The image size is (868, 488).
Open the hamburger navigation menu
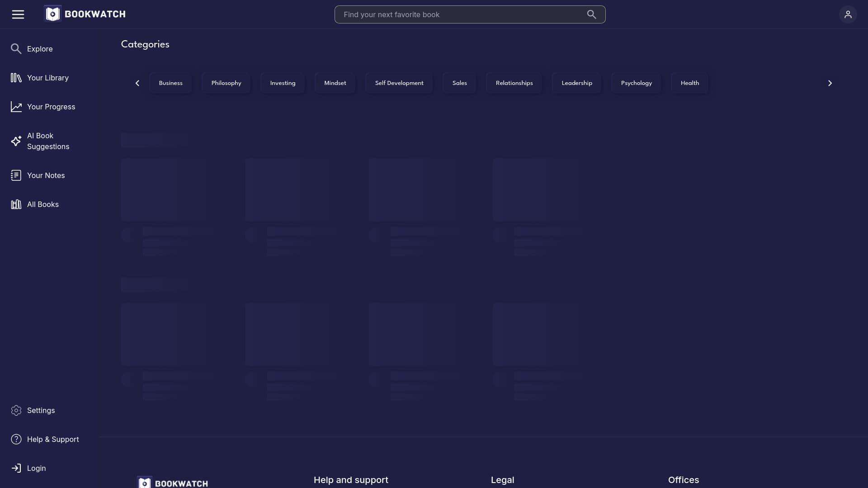[x=18, y=14]
